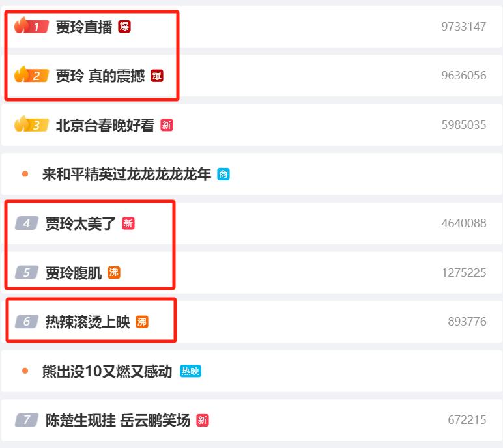Screen dimensions: 503x448
Task: Click the flame rank 3 badge
Action: coord(31,124)
